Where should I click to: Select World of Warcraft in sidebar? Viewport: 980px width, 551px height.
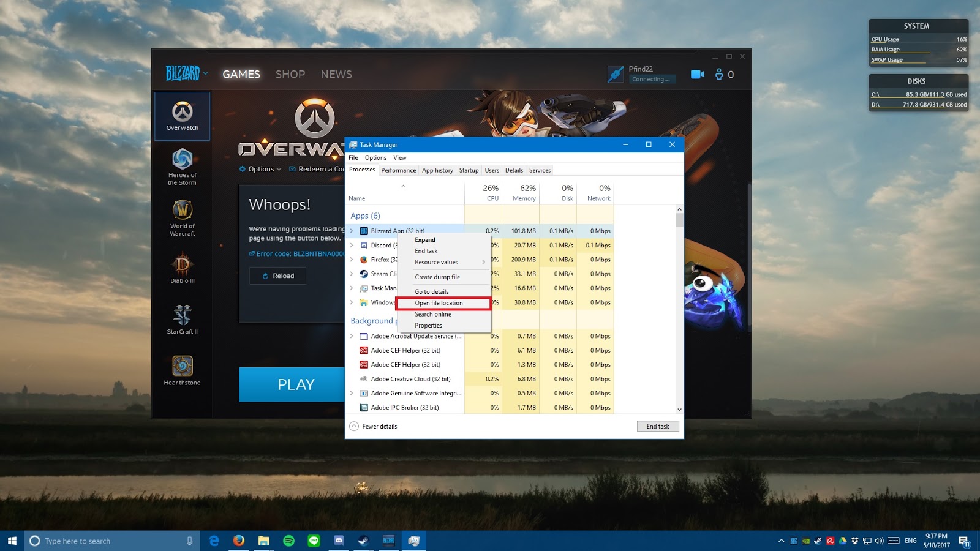(x=182, y=218)
